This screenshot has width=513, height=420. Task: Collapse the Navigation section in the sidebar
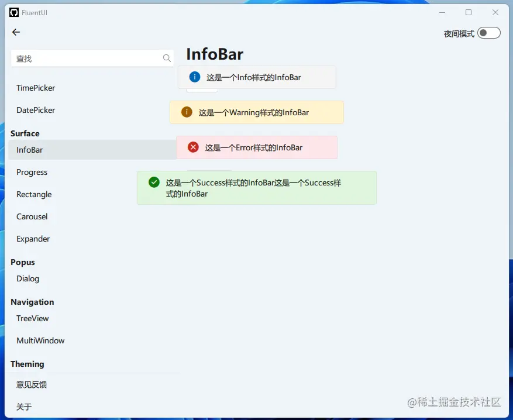(x=32, y=302)
